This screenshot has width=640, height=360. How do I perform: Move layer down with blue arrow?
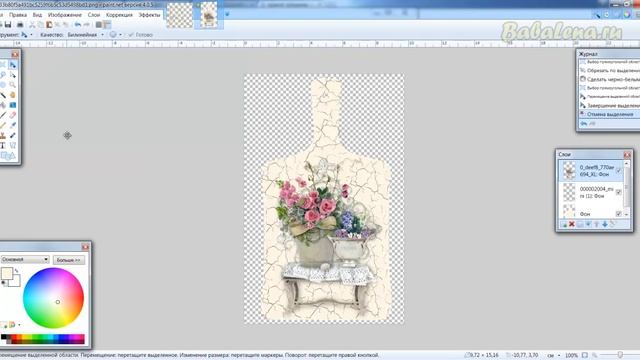tap(605, 224)
